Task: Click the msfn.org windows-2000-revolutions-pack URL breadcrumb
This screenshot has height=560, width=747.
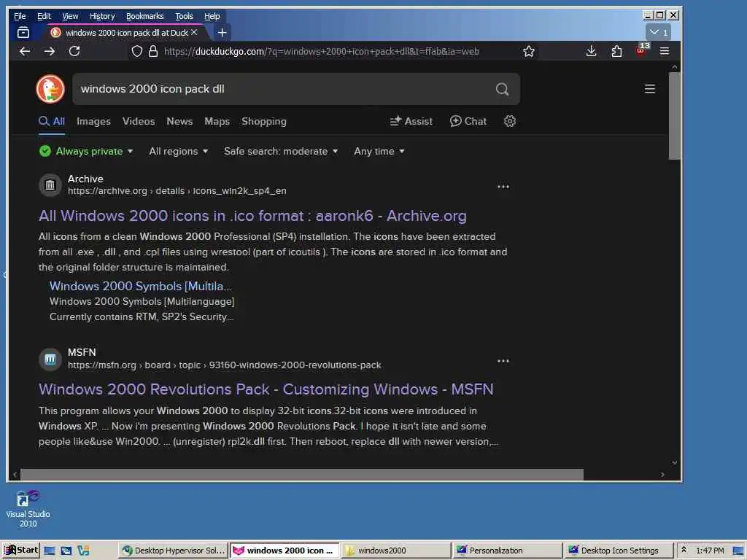Action: point(224,365)
